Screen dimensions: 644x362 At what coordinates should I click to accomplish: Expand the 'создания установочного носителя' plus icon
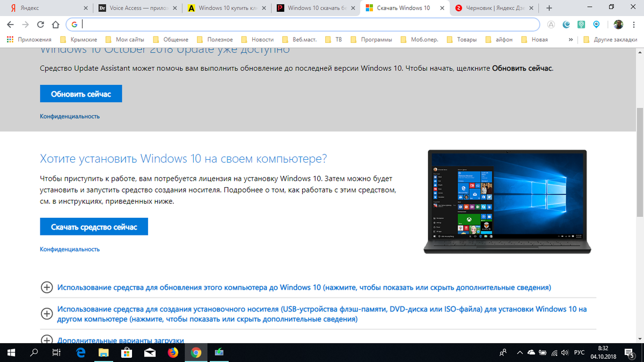[x=47, y=314]
